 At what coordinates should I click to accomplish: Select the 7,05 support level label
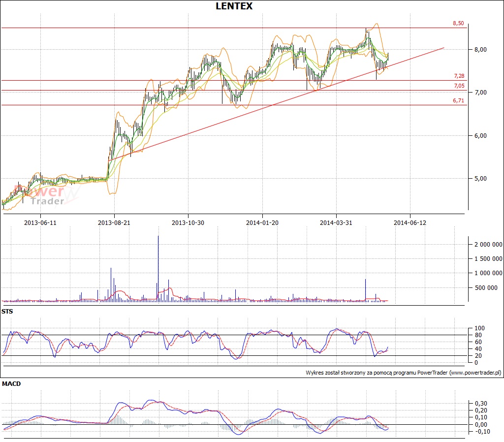click(x=459, y=86)
